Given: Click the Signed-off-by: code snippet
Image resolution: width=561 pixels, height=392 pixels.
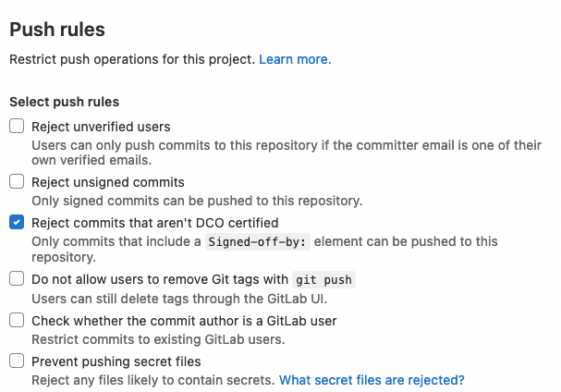Looking at the screenshot, I should click(258, 242).
